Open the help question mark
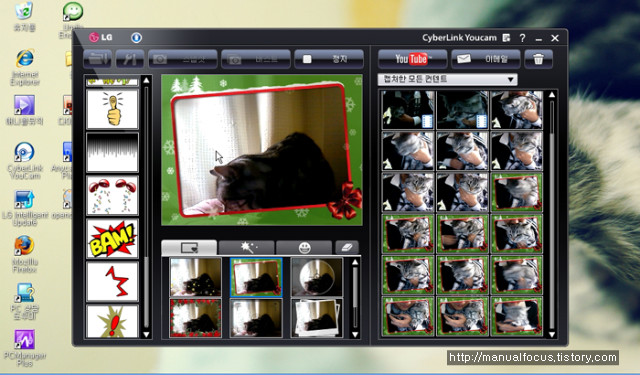The height and width of the screenshot is (375, 640). tap(522, 38)
